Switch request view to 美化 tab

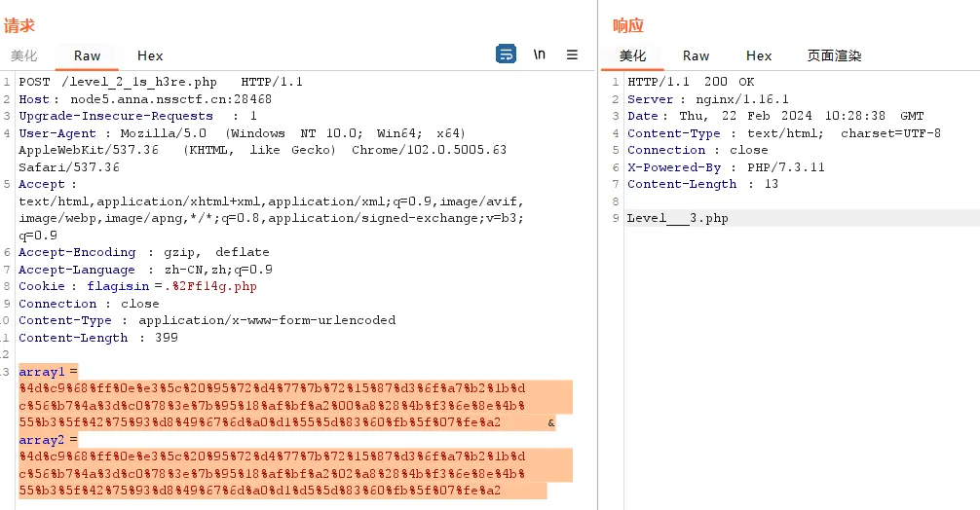[24, 55]
